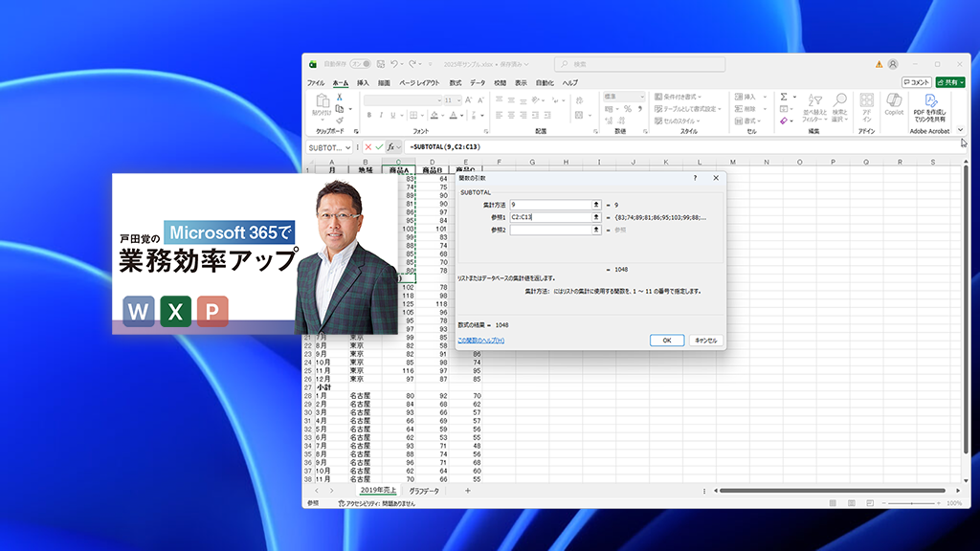Toggle underline formatting
This screenshot has height=551, width=980.
[390, 114]
